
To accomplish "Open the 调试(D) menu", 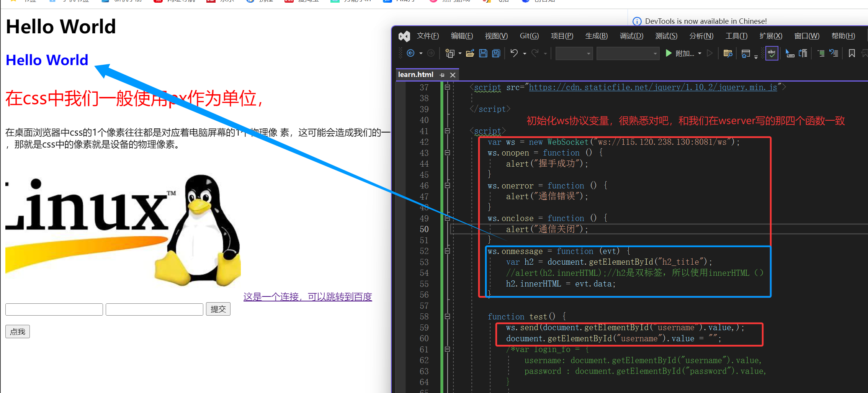I will pos(631,36).
